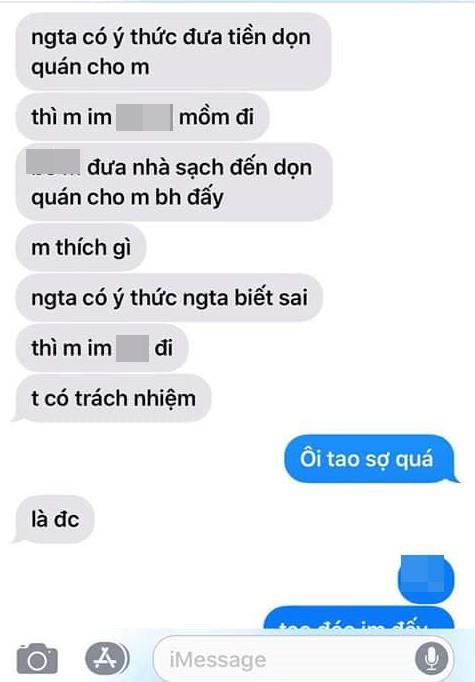Focus the iMessage text input field
475x682 pixels.
click(304, 659)
